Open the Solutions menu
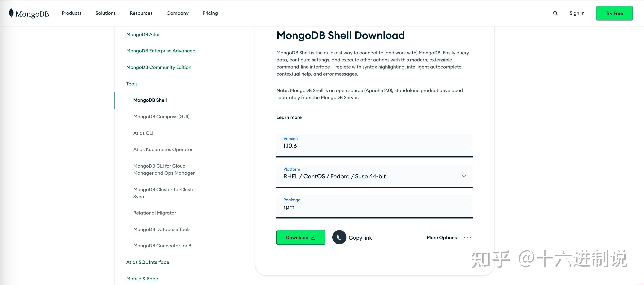 (x=105, y=13)
